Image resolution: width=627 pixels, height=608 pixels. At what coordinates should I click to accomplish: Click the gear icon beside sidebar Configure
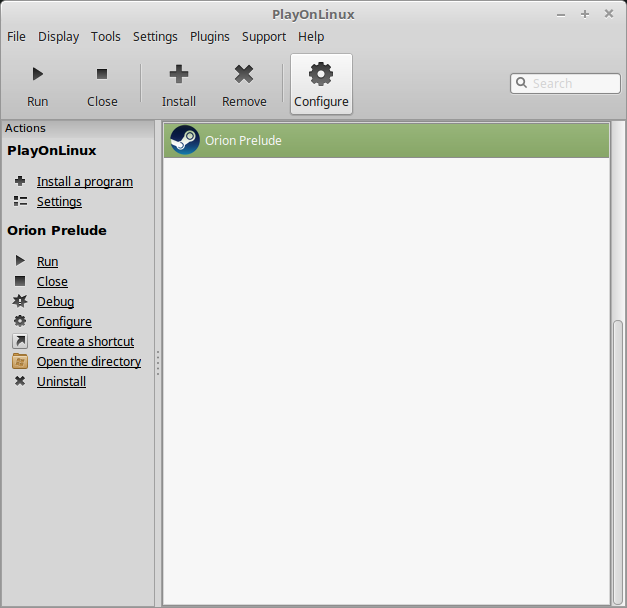click(20, 321)
